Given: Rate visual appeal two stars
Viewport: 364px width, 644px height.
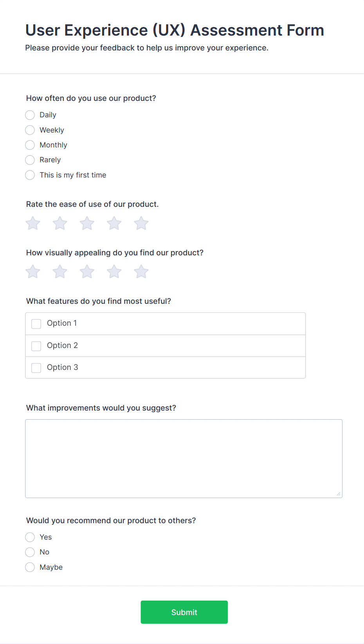Looking at the screenshot, I should coord(60,272).
